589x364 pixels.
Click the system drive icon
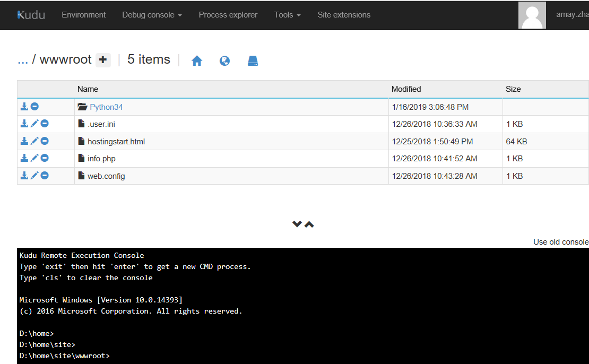click(x=253, y=61)
